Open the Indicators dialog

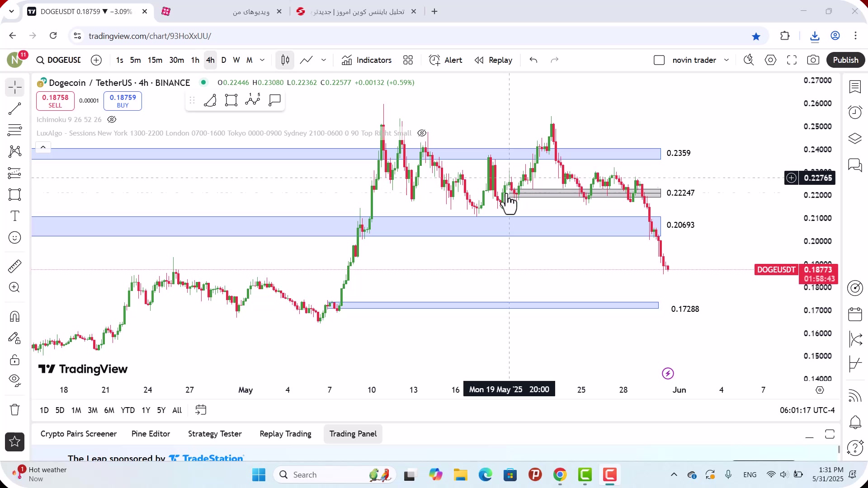tap(367, 60)
